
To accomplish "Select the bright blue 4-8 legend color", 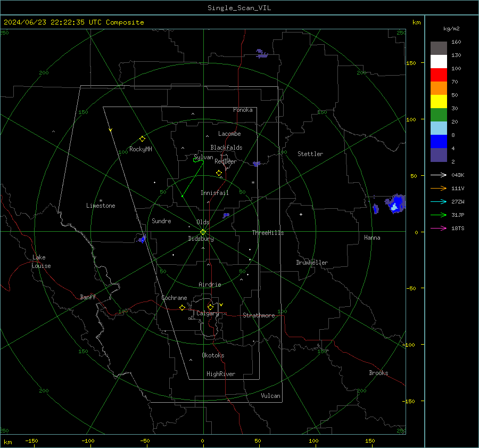I will tap(439, 142).
